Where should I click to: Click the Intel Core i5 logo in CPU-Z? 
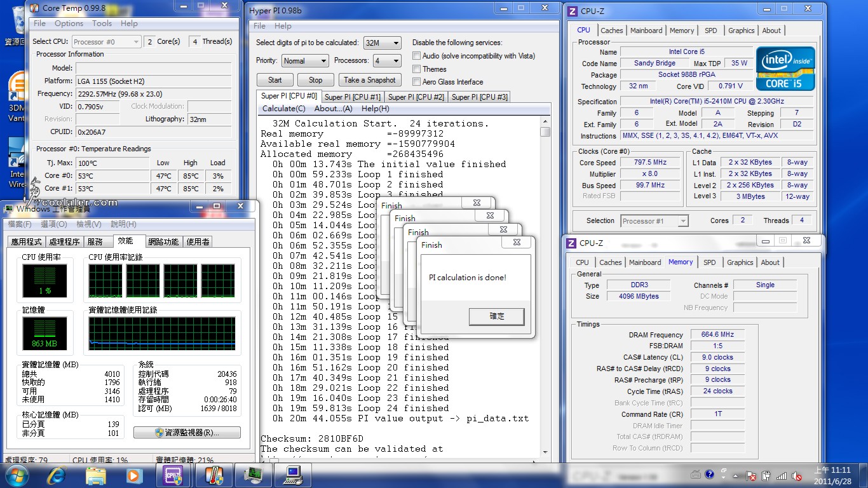click(785, 68)
